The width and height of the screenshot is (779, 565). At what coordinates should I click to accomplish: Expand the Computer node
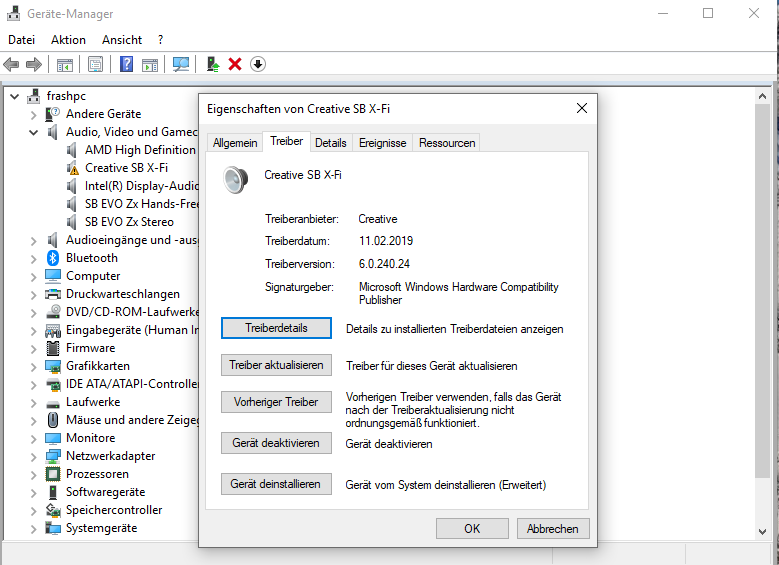point(33,277)
